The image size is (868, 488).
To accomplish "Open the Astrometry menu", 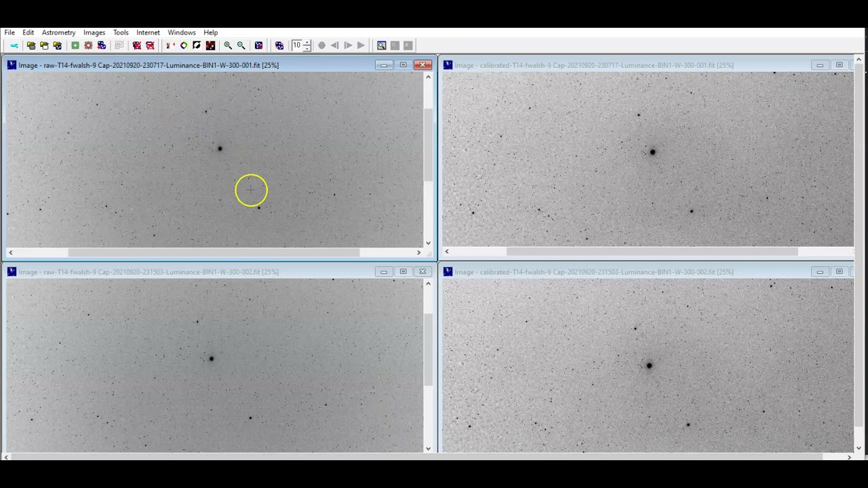I will click(58, 33).
